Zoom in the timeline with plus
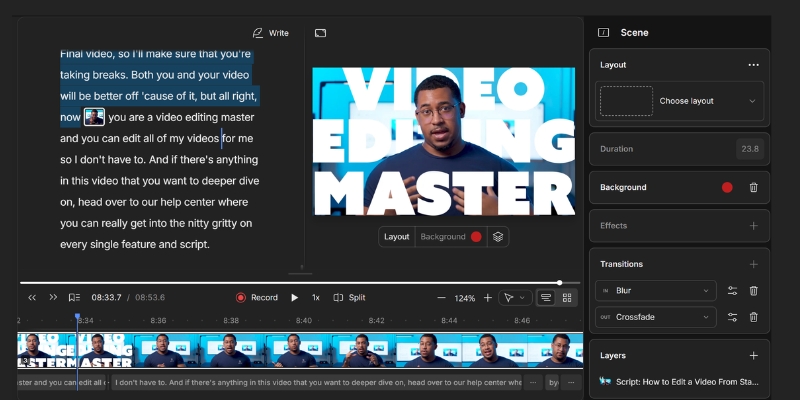The width and height of the screenshot is (800, 400). pos(488,298)
